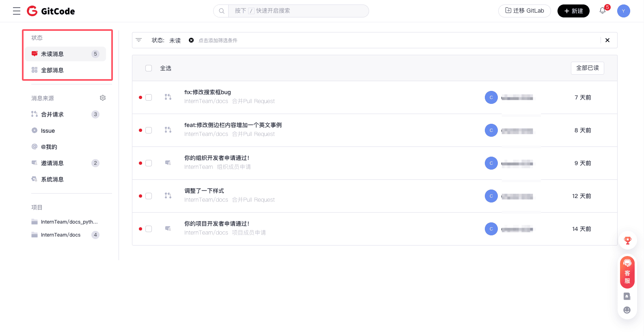The height and width of the screenshot is (336, 644).
Task: Open the 新建 create dropdown button
Action: [573, 11]
